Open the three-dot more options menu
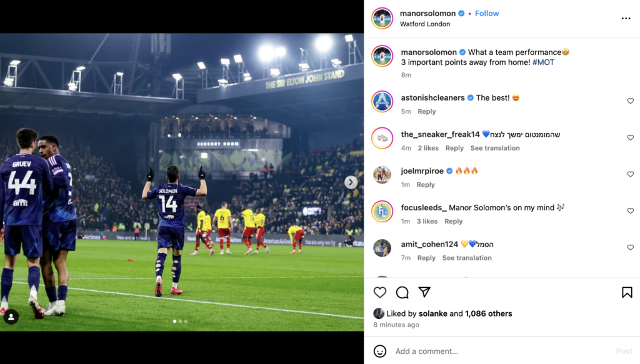The image size is (640, 364). point(626,18)
